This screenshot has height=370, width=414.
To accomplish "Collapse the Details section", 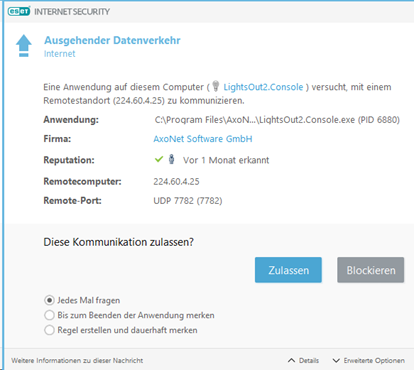I will tap(303, 360).
